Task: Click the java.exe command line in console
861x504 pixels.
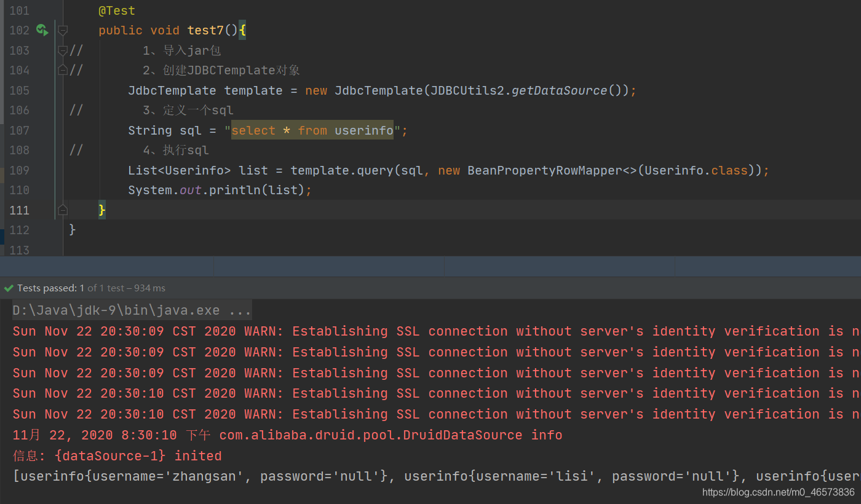Action: pos(132,310)
